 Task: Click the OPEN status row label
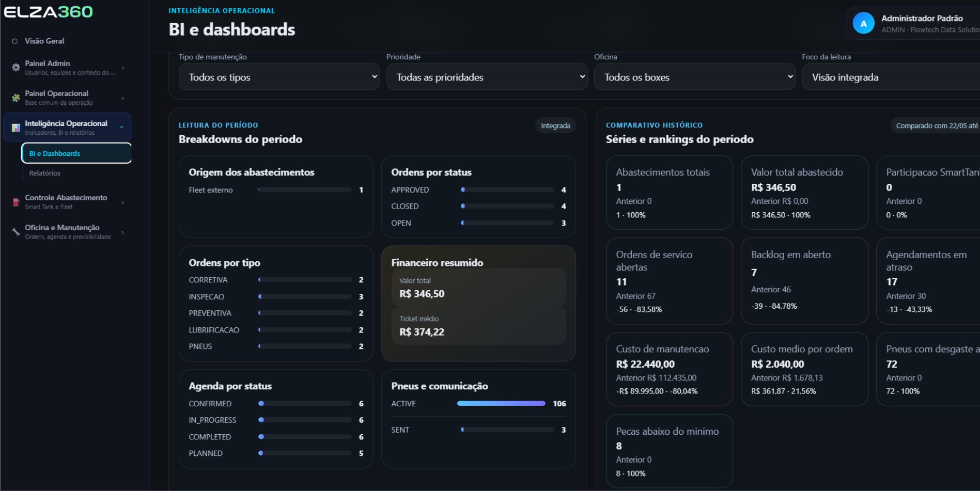[x=401, y=223]
